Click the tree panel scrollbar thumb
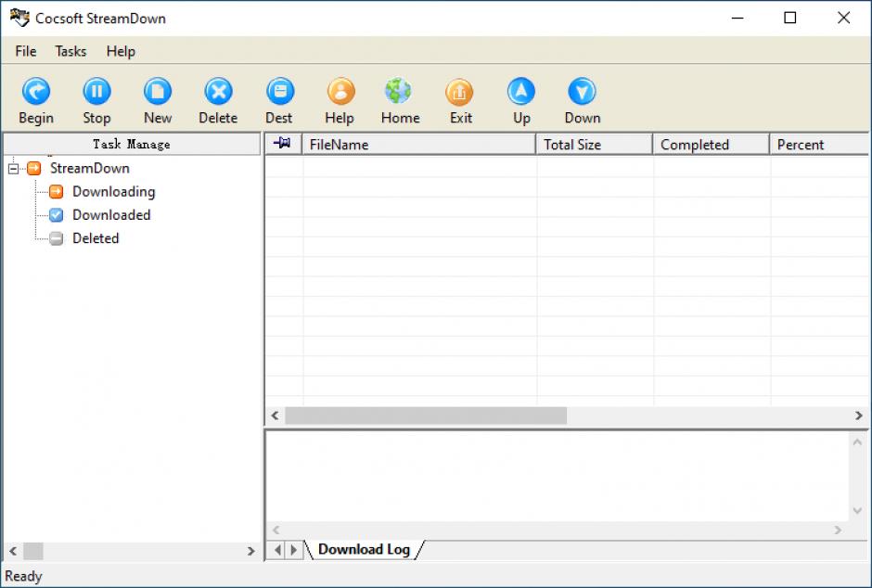 pyautogui.click(x=32, y=551)
